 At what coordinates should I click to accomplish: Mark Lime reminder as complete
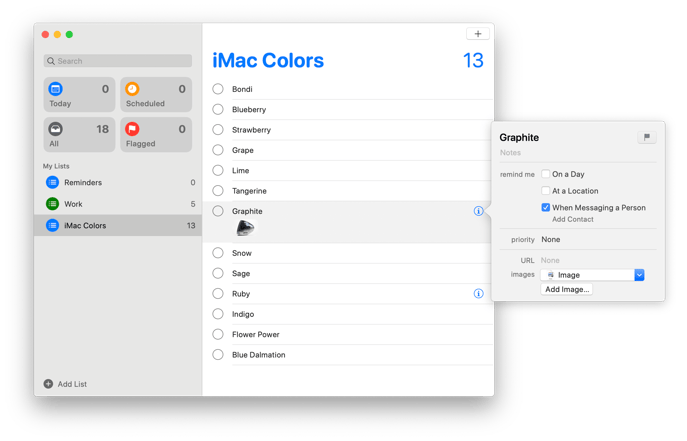(218, 170)
